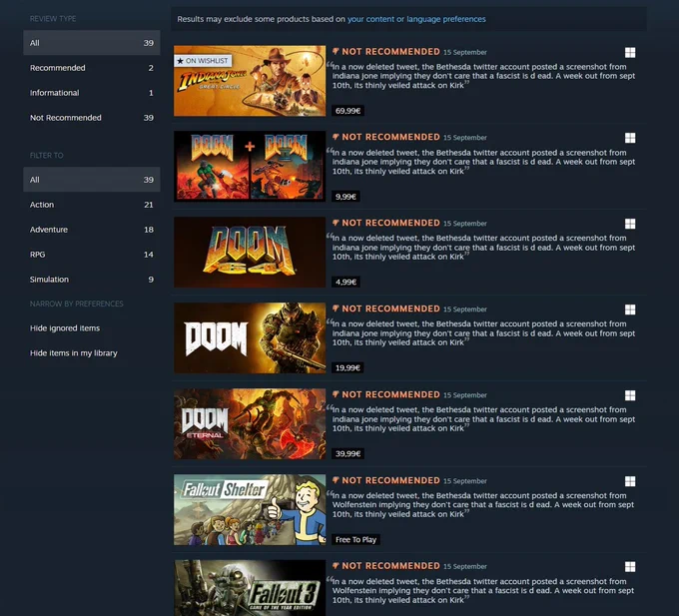Screen dimensions: 679x616
Task: Click 15 September date on DOOM 19,99€ review
Action: click(465, 309)
